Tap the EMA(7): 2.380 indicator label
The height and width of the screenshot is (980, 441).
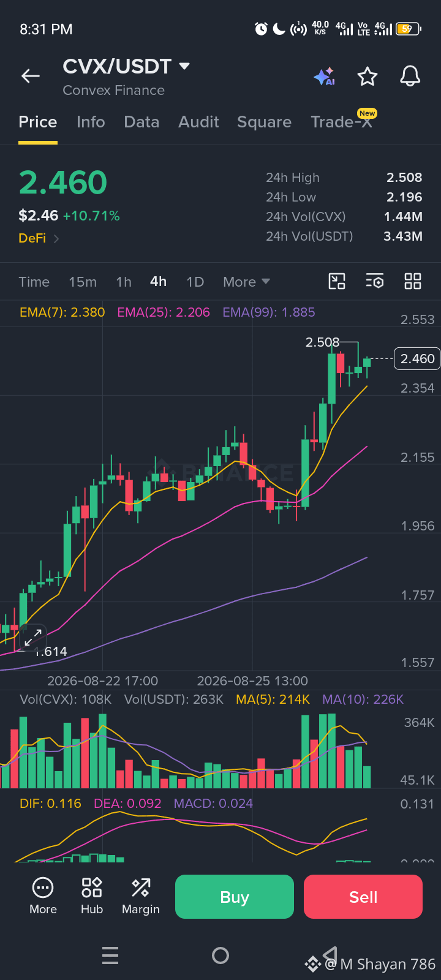[x=62, y=312]
